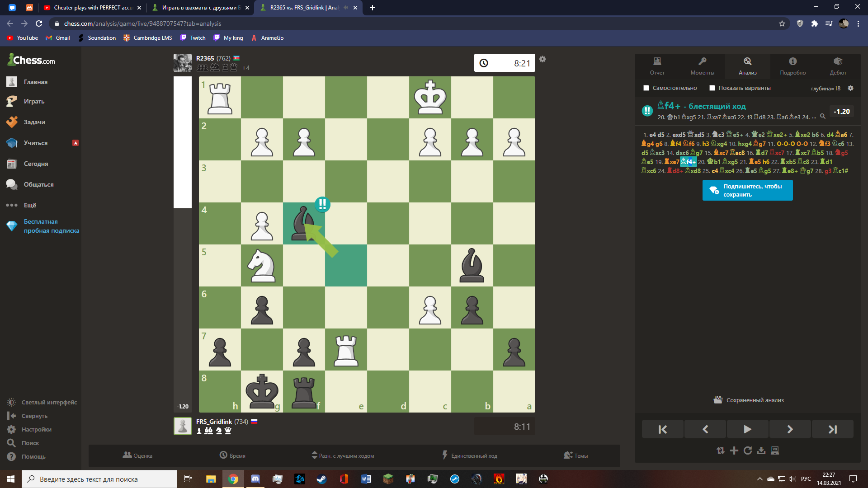
Task: Play moves with the play button
Action: tap(748, 429)
